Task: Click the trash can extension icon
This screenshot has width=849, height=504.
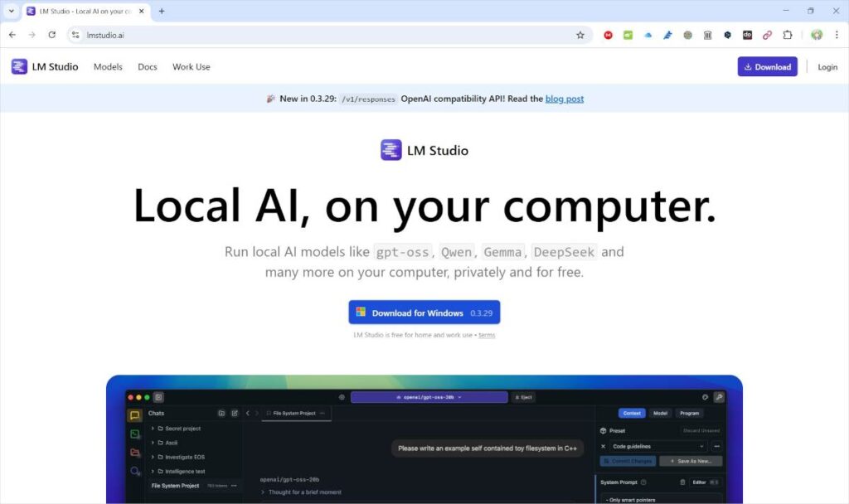Action: pyautogui.click(x=708, y=35)
